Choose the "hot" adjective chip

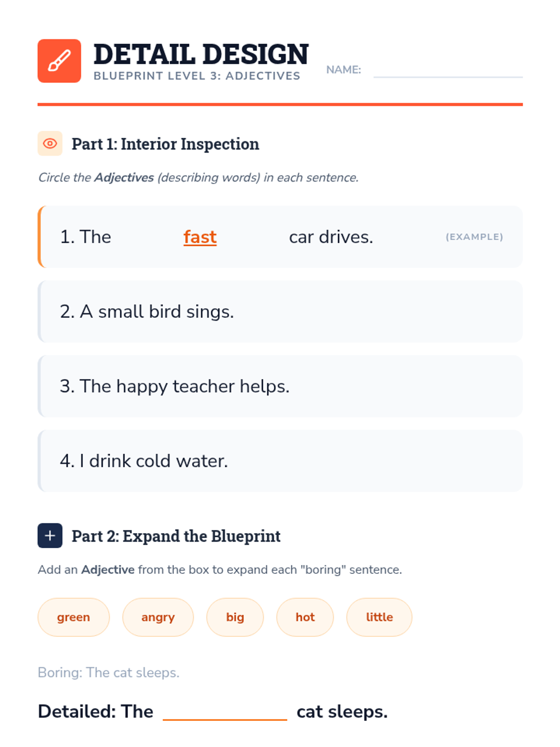305,617
